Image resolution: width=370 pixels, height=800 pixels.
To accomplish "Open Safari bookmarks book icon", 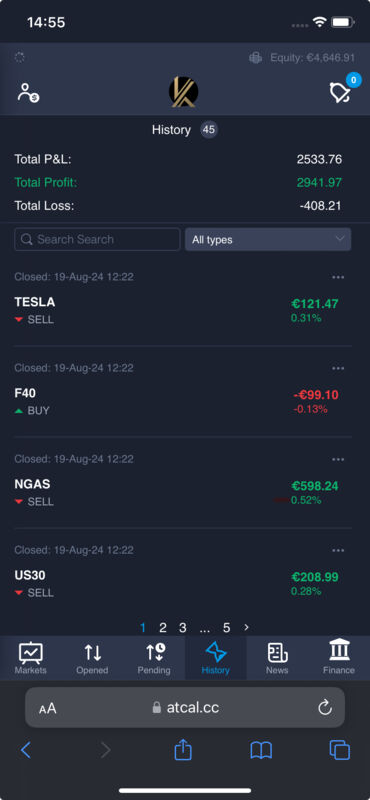I will point(261,750).
